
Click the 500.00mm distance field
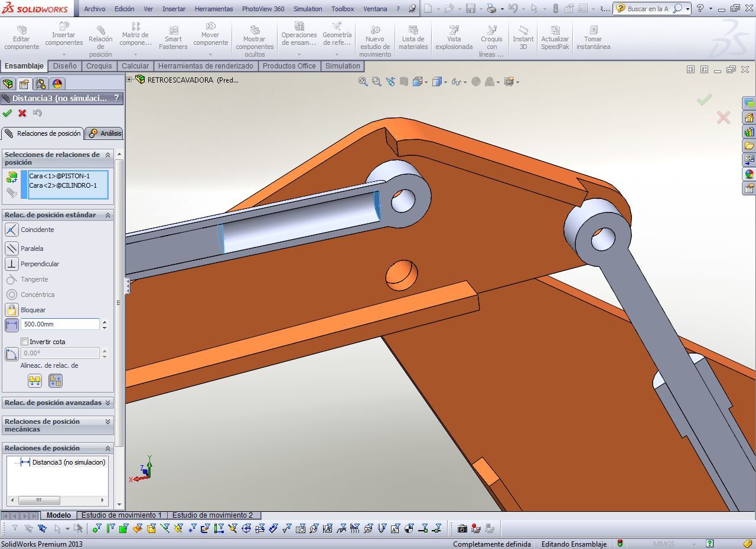[60, 324]
